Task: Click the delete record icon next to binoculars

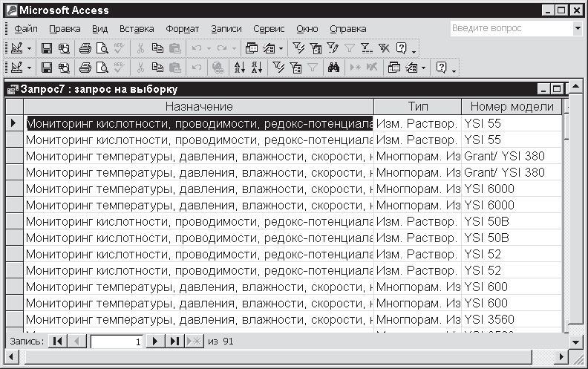Action: (372, 68)
